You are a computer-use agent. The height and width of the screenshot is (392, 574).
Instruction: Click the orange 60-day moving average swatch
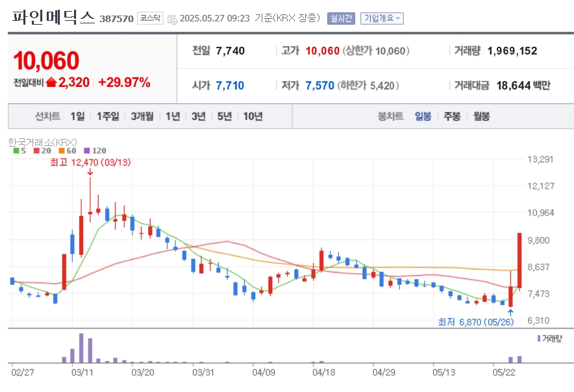[62, 151]
